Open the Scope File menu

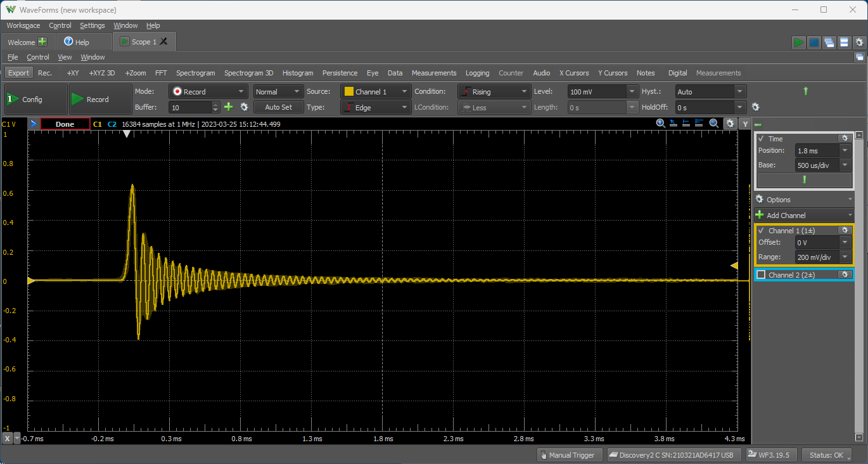pyautogui.click(x=13, y=57)
